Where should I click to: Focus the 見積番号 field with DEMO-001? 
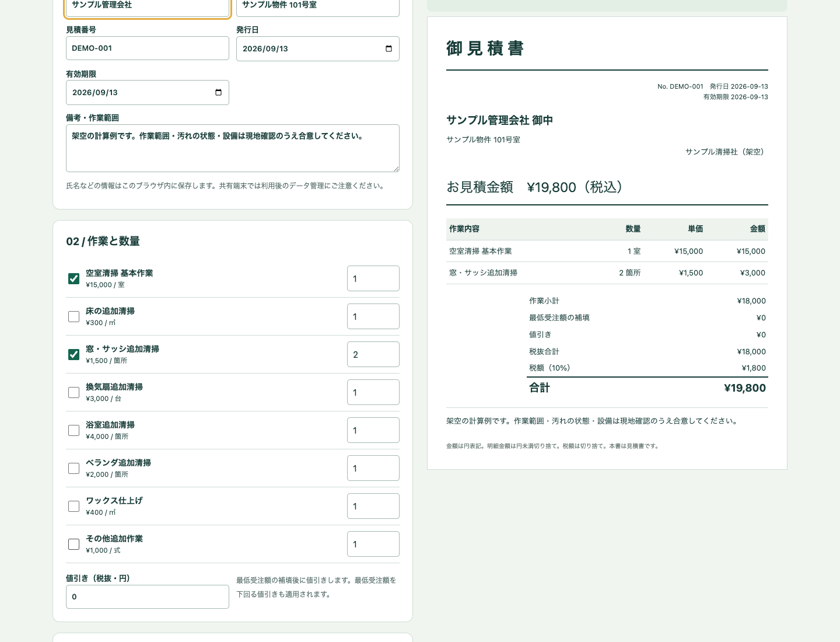tap(148, 48)
